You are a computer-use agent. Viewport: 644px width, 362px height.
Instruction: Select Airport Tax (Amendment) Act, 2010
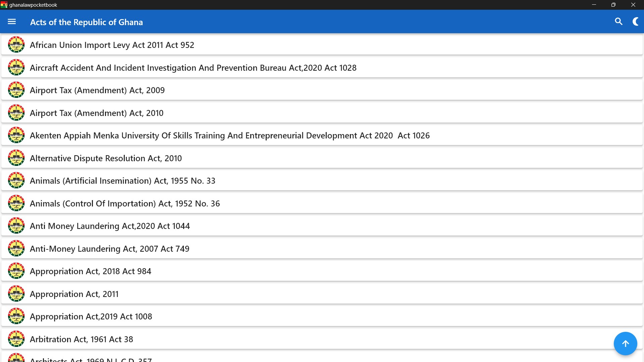click(97, 113)
